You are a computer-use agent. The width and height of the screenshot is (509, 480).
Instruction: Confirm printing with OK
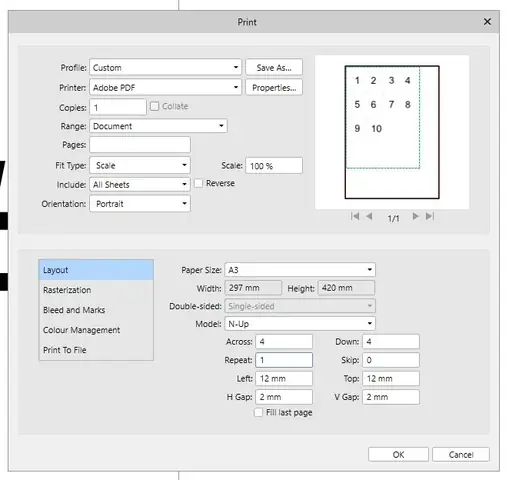click(398, 455)
